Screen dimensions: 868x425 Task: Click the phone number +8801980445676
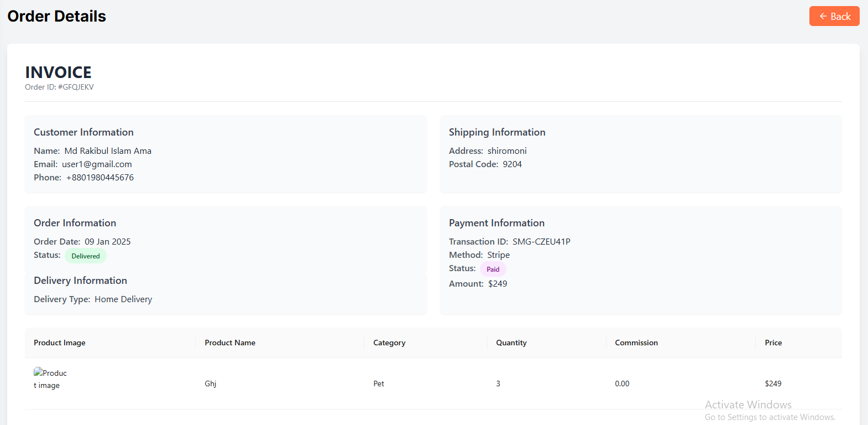pos(100,178)
